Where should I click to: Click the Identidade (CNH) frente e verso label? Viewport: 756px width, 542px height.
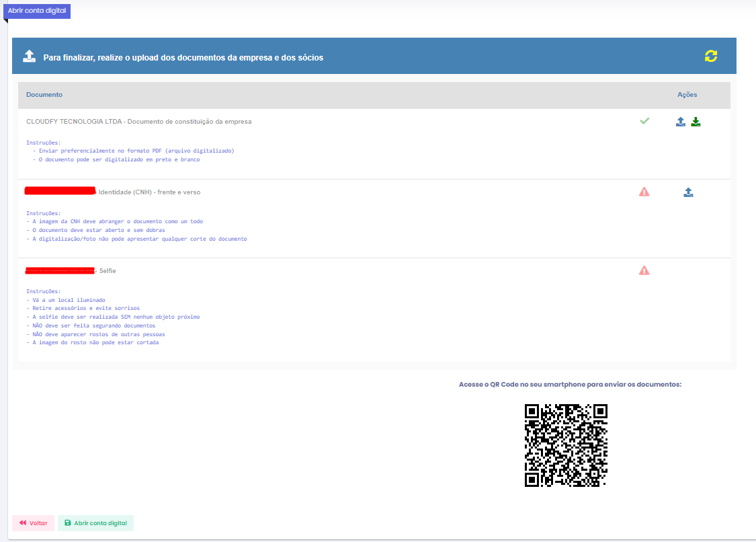[149, 192]
